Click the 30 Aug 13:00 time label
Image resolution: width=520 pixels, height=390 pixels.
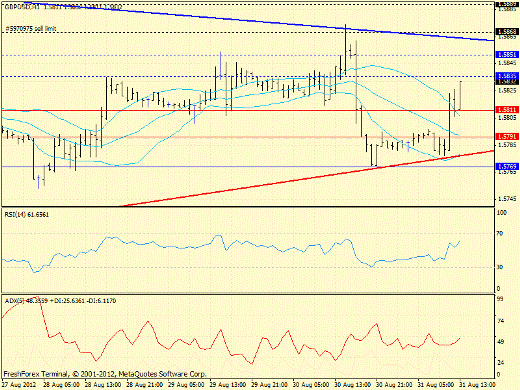click(x=353, y=385)
